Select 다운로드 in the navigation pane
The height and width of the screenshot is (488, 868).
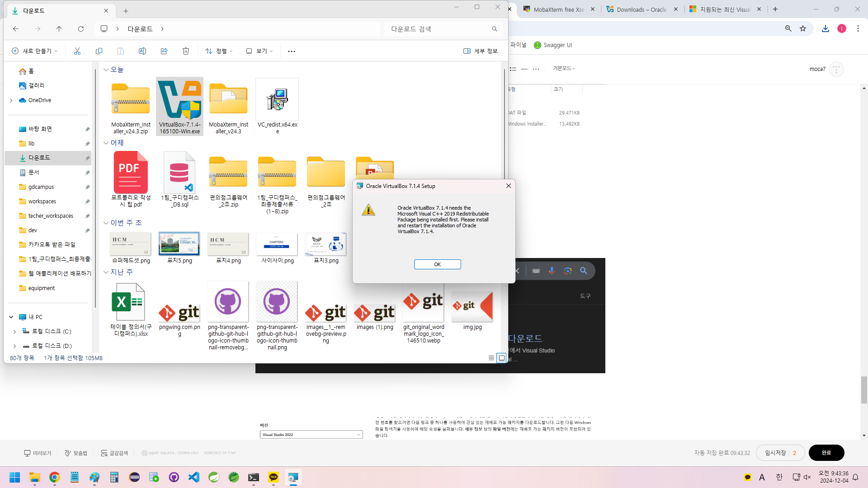39,158
